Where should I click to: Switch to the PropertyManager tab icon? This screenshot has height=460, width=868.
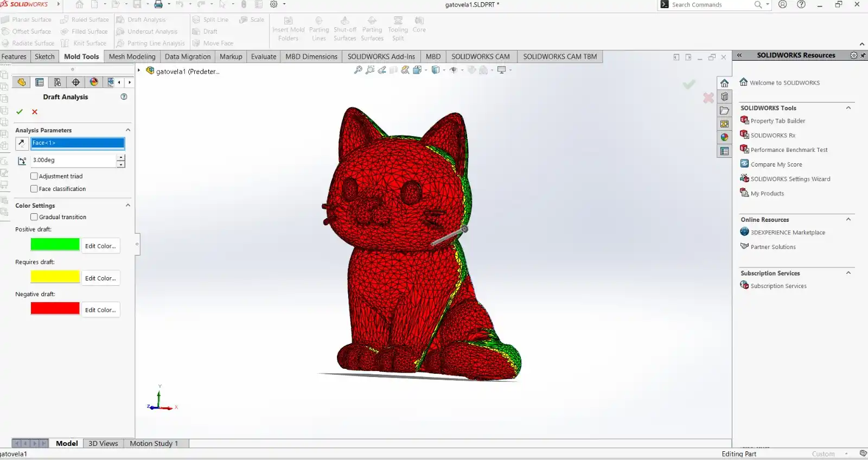40,82
